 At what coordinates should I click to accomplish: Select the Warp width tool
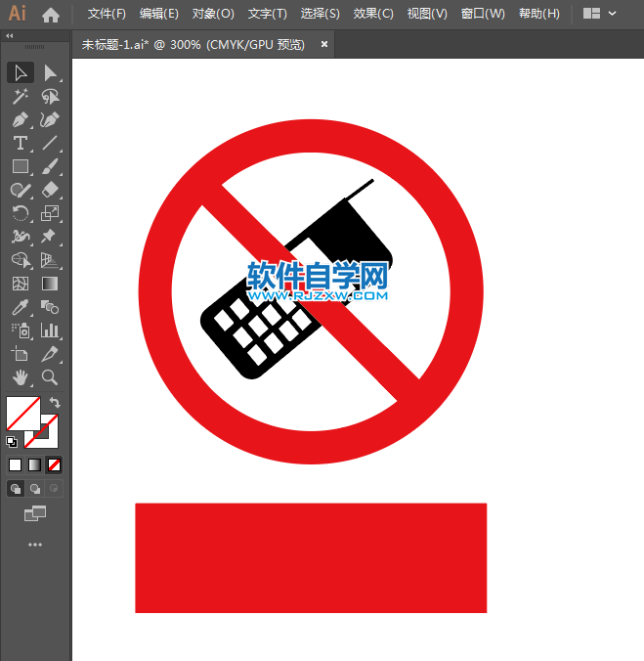click(x=21, y=237)
